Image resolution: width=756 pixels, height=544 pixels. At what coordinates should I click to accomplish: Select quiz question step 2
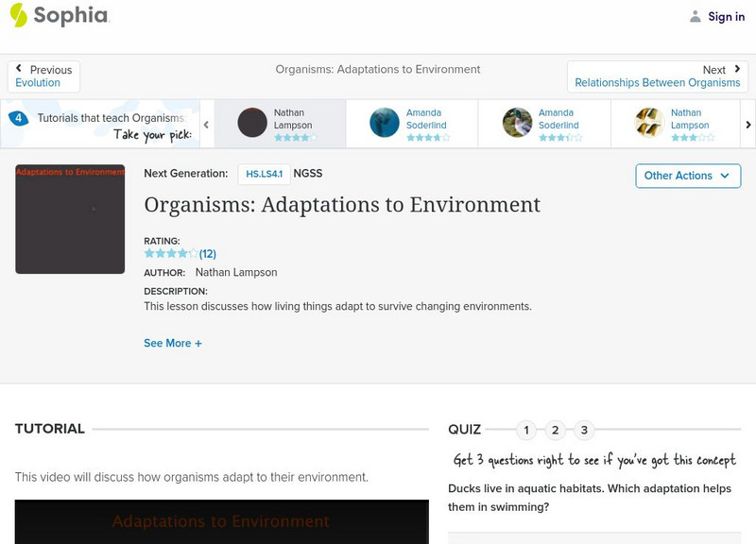click(555, 430)
